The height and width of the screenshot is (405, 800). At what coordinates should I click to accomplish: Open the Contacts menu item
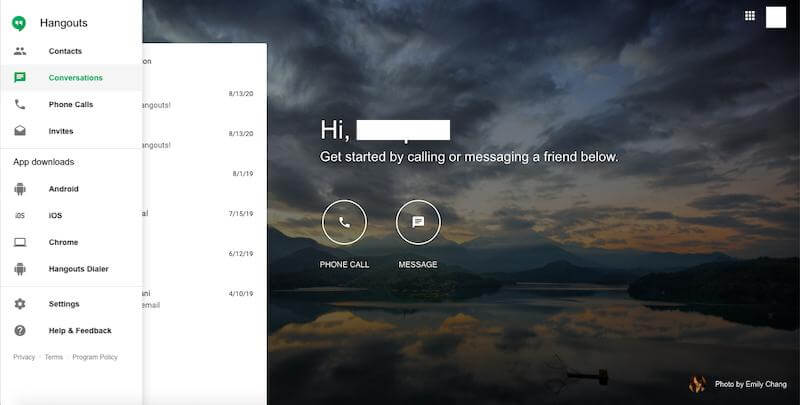pyautogui.click(x=71, y=51)
